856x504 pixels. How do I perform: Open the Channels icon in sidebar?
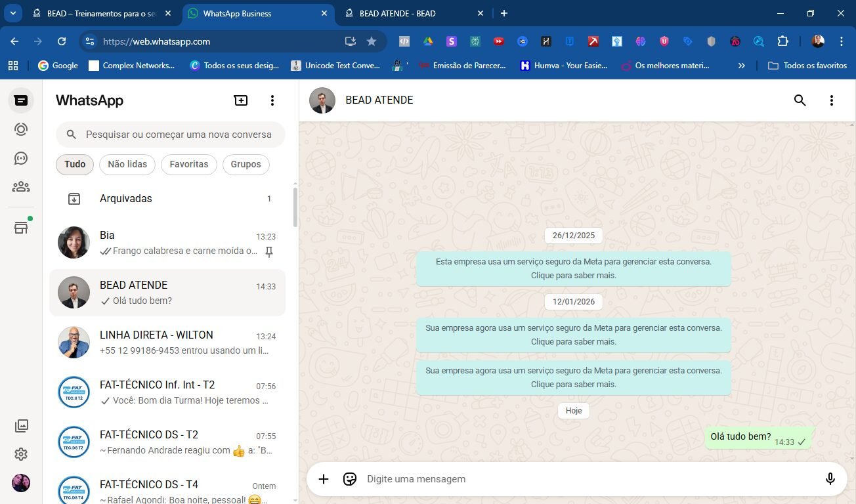coord(21,158)
